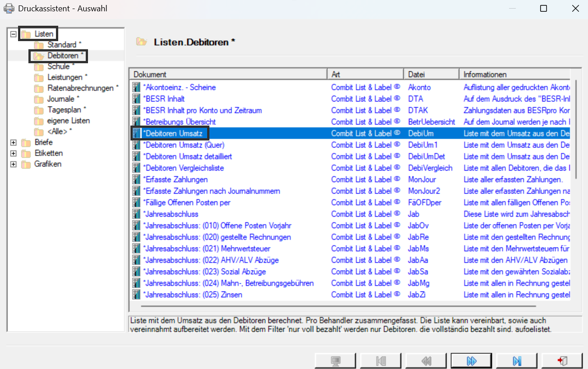This screenshot has width=588, height=369.
Task: Click the report icon beside Jahresabschluss
Action: (136, 214)
